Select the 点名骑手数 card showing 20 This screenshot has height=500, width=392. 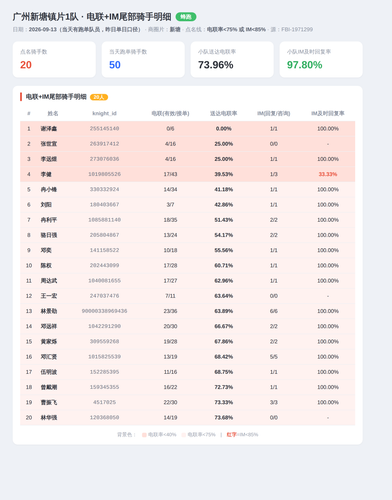tap(54, 59)
